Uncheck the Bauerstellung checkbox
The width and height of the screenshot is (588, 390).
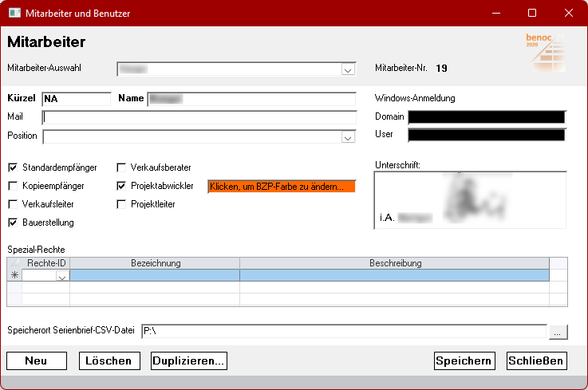pyautogui.click(x=13, y=223)
